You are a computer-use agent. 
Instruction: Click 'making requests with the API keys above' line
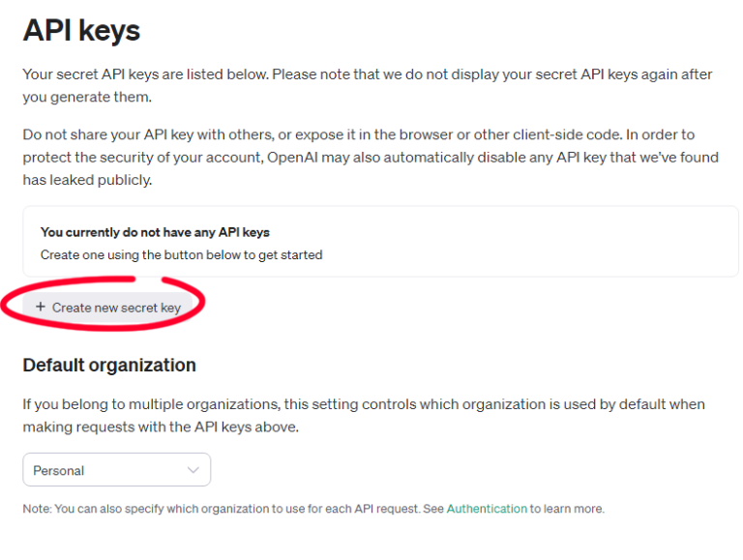[x=160, y=427]
